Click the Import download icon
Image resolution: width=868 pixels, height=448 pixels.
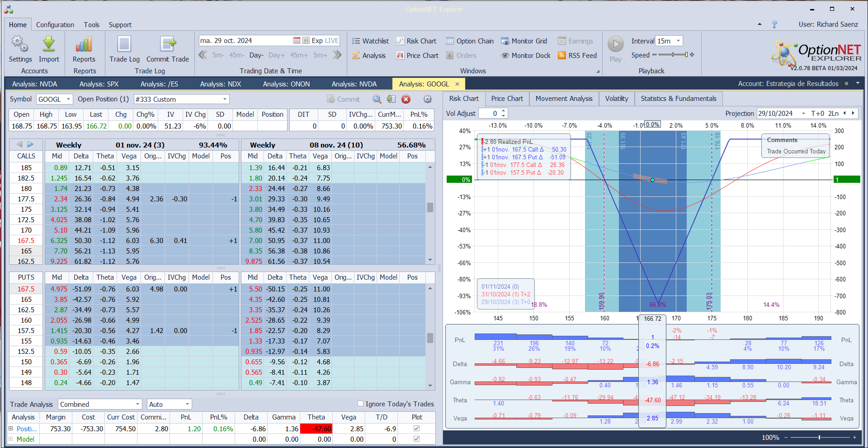click(x=49, y=44)
